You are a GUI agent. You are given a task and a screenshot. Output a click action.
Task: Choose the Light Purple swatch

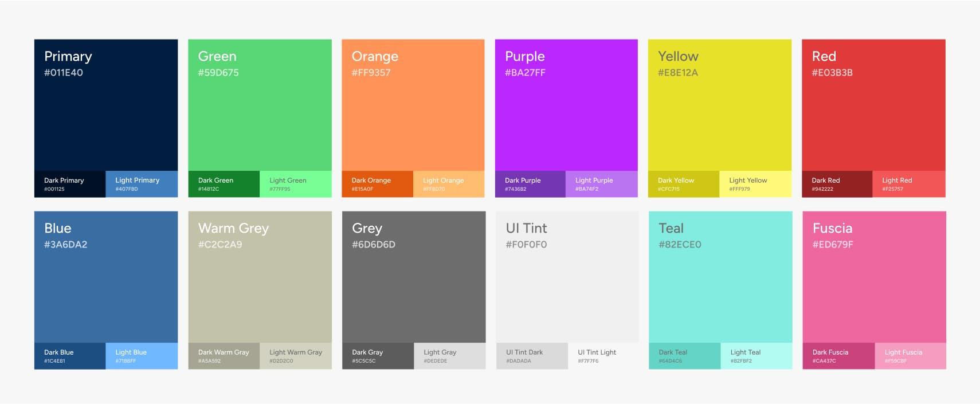(x=602, y=184)
